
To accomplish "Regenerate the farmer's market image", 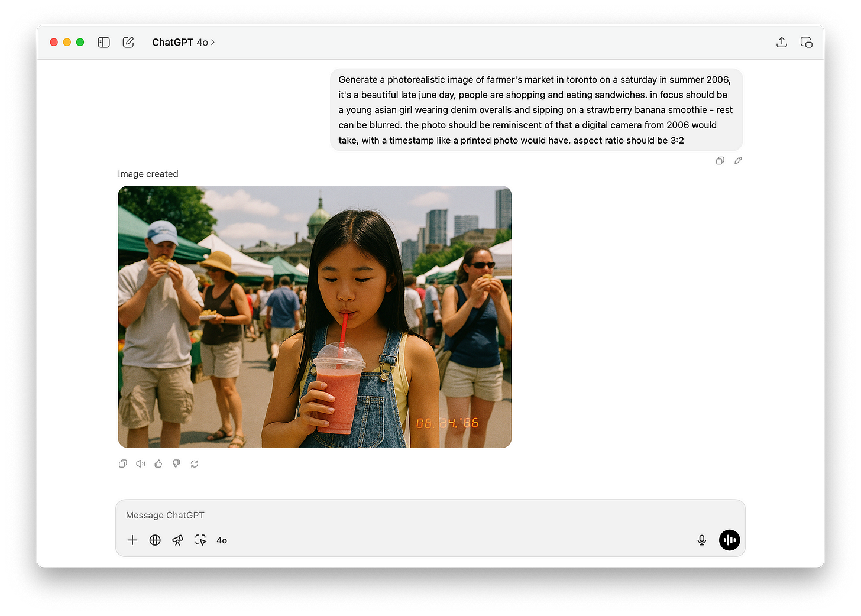I will (194, 463).
